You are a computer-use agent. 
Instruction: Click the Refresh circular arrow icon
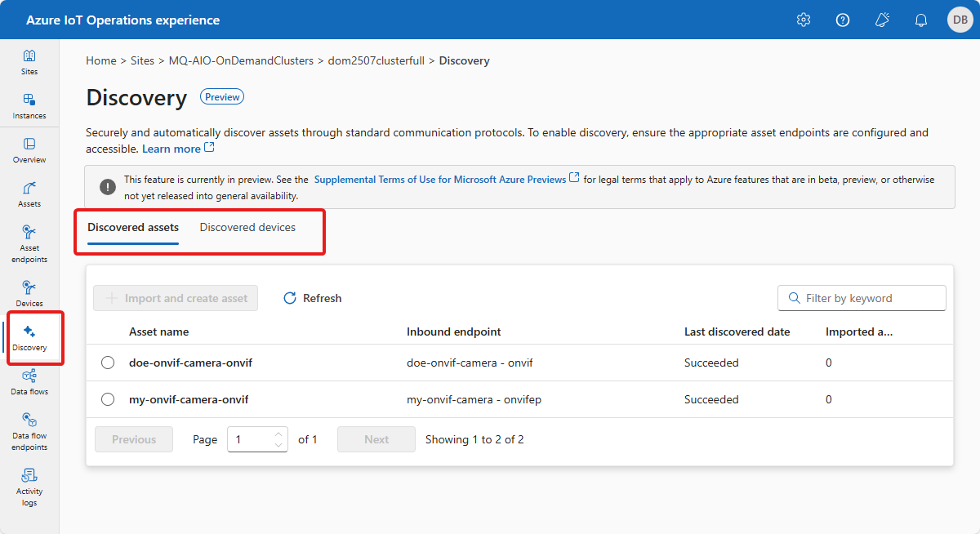pos(290,298)
